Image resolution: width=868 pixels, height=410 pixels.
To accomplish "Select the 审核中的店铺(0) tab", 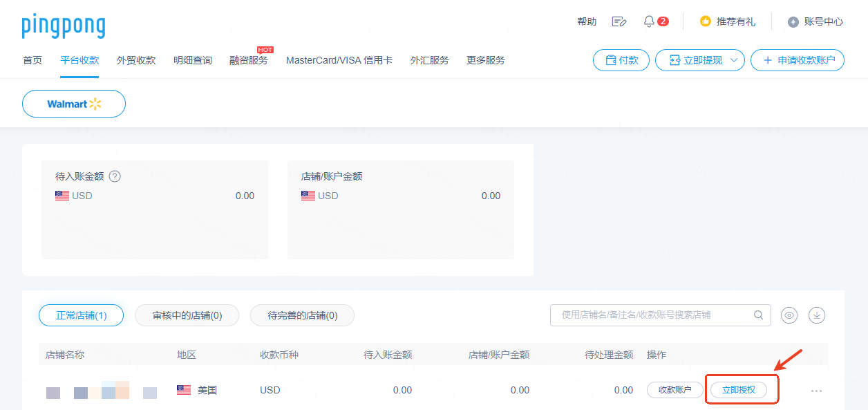I will click(x=187, y=315).
